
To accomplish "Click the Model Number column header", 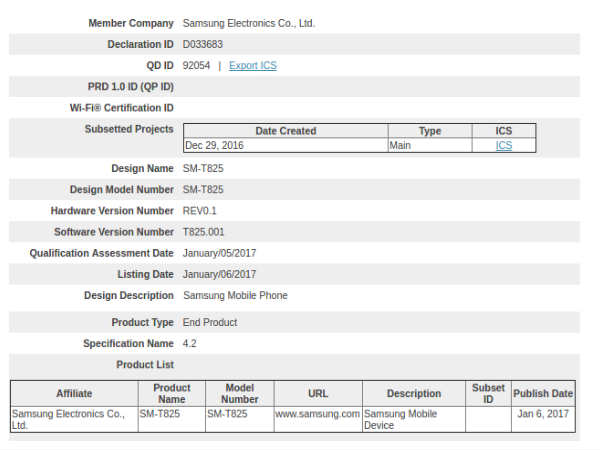I will tap(239, 393).
